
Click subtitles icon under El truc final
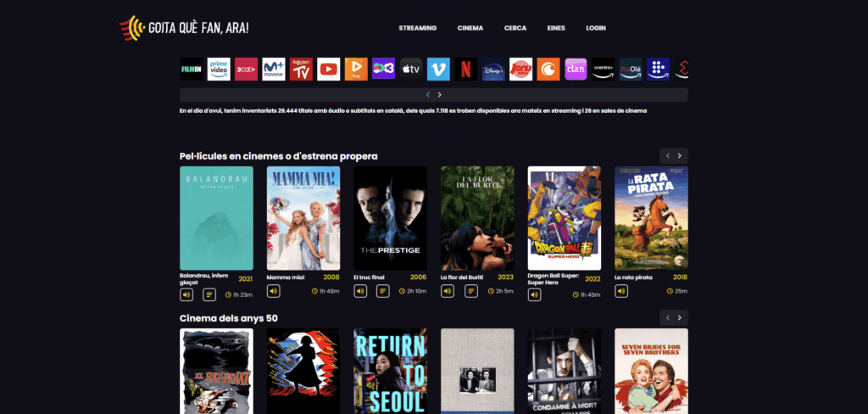click(x=383, y=291)
